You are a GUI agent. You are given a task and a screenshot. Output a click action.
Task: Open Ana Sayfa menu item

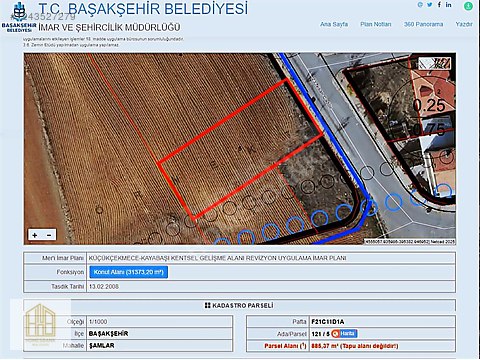pos(334,24)
